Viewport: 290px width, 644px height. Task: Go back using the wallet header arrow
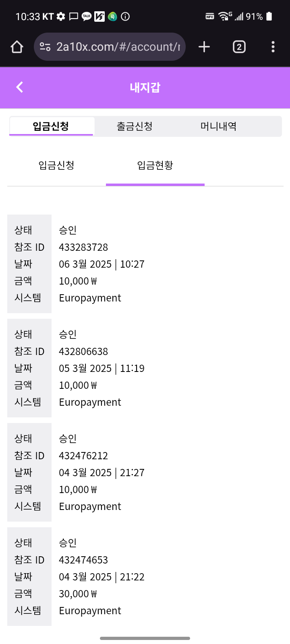[x=20, y=87]
